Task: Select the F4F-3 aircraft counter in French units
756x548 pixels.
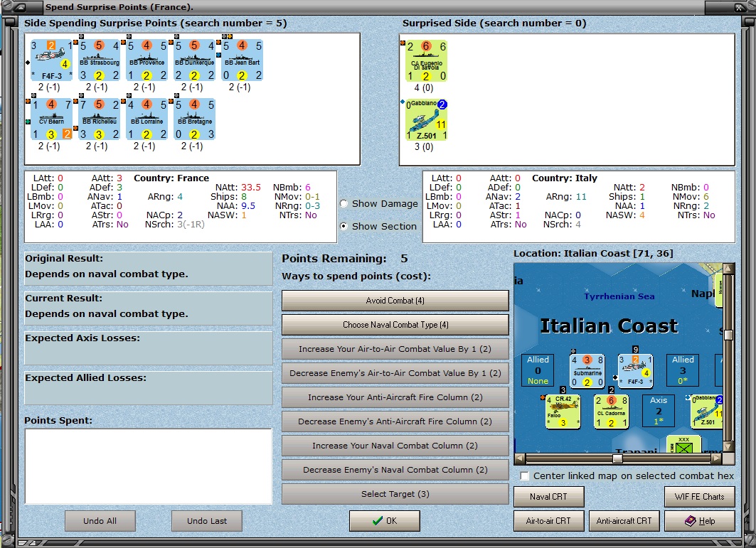Action: pos(51,60)
